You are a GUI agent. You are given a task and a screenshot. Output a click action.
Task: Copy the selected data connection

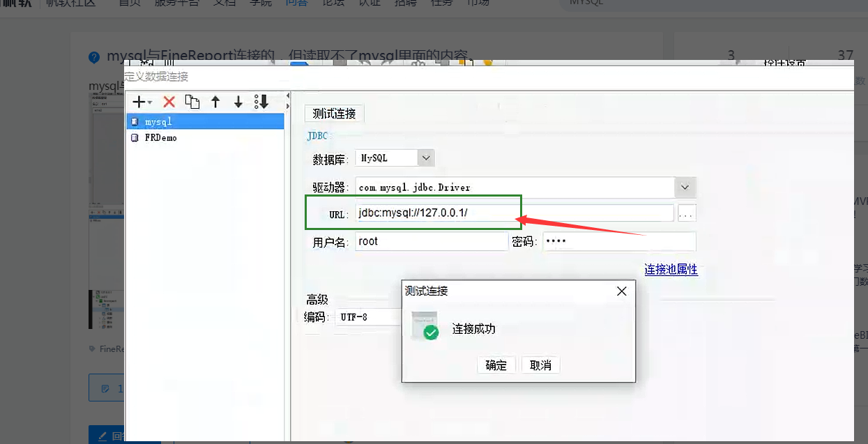pyautogui.click(x=192, y=102)
